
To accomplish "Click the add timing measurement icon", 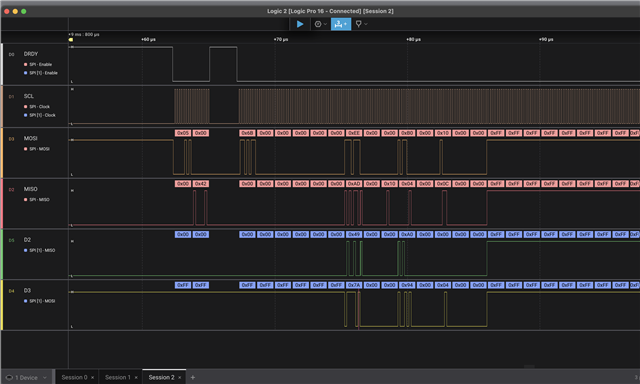I will [x=341, y=24].
